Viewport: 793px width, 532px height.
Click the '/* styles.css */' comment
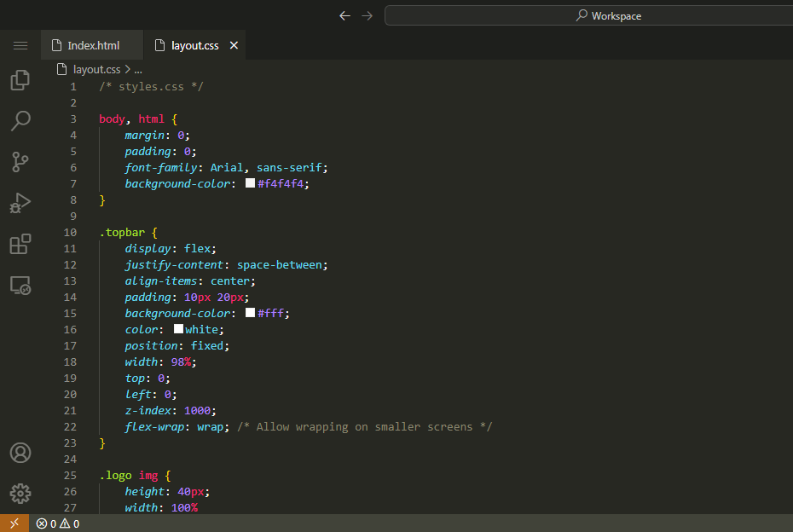point(151,86)
